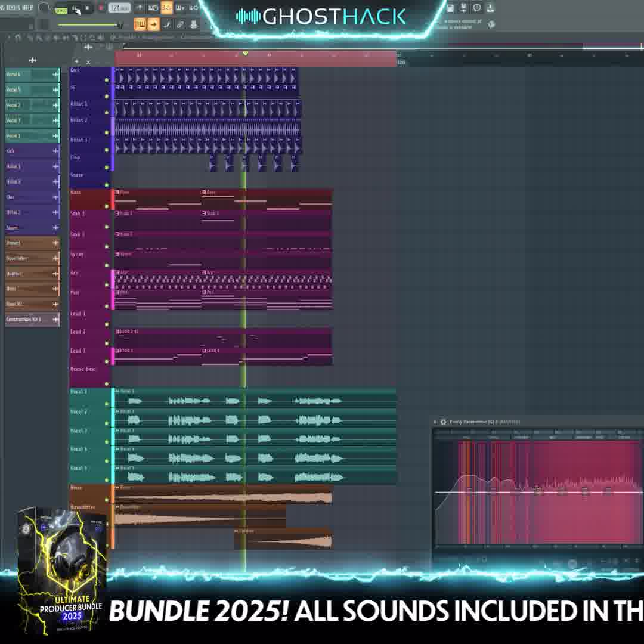This screenshot has width=644, height=644.
Task: Select Construction Kit 6 in the picker panel
Action: (32, 319)
